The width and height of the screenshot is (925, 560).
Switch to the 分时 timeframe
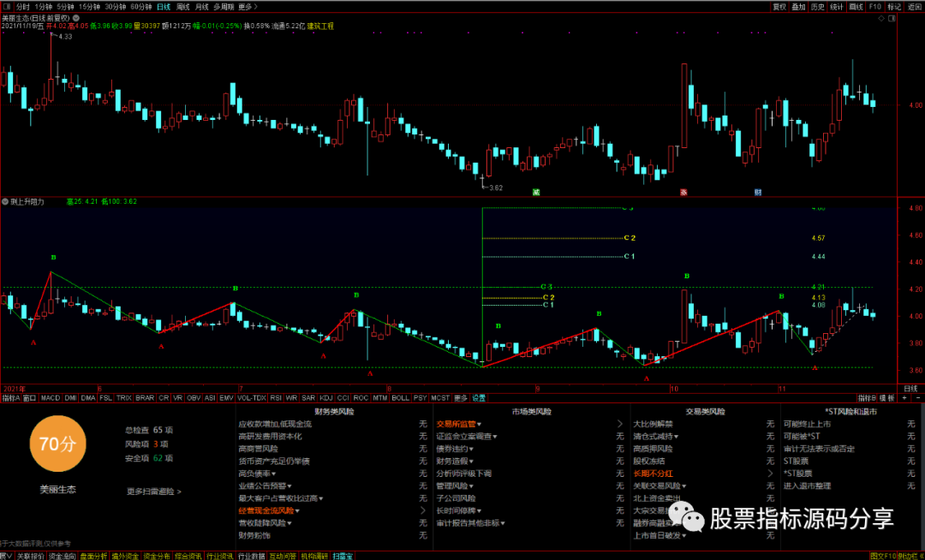coord(22,7)
